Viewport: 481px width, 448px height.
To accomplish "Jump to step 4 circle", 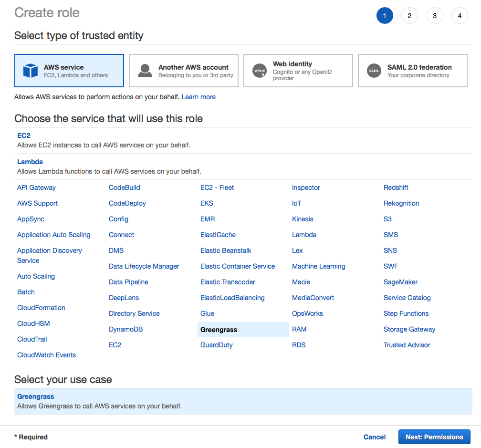I will click(460, 16).
